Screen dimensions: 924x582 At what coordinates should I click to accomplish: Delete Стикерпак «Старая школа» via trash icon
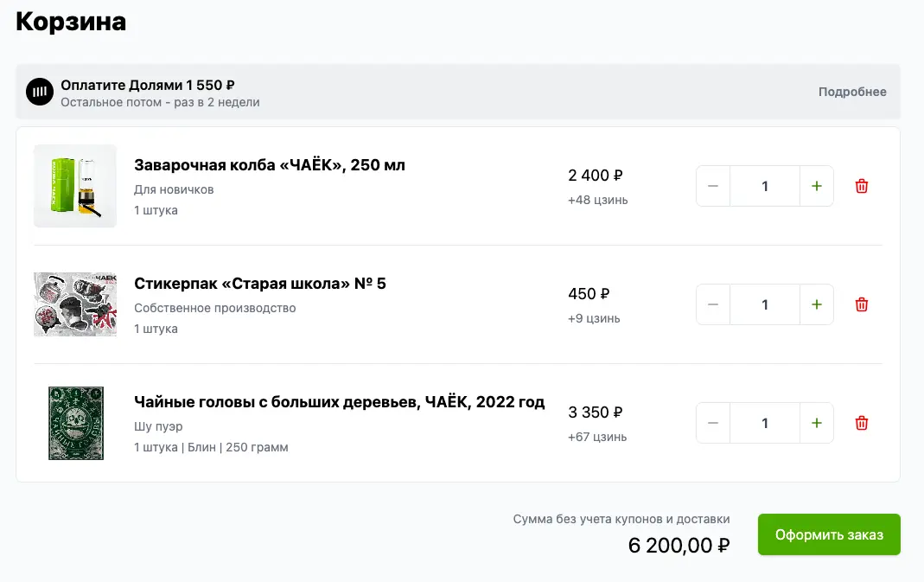pyautogui.click(x=861, y=304)
